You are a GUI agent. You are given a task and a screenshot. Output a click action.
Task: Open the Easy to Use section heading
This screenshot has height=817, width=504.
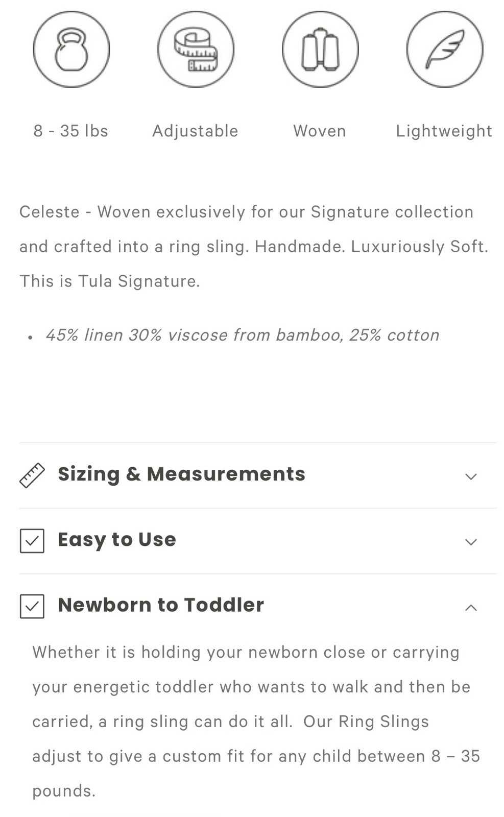click(117, 540)
